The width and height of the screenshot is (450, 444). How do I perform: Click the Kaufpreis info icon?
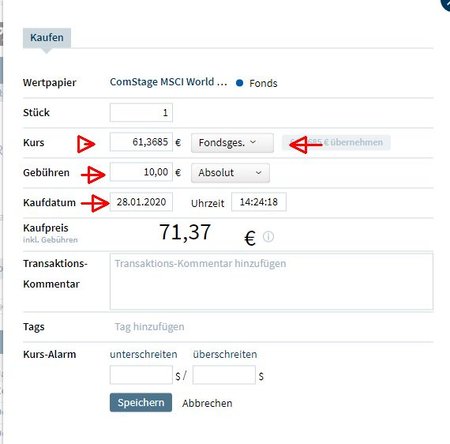pyautogui.click(x=268, y=237)
